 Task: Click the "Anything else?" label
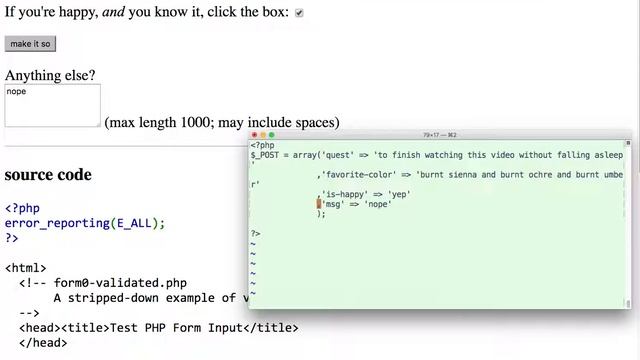(50, 76)
